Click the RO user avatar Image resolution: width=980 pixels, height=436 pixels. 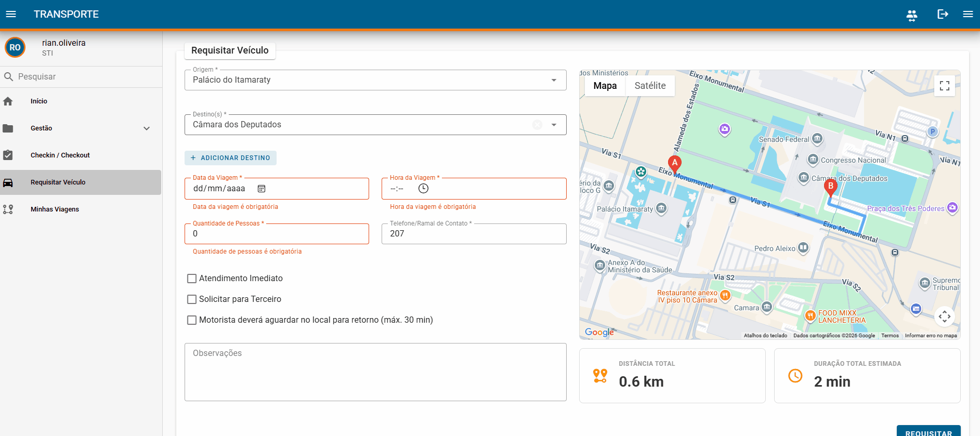tap(15, 47)
